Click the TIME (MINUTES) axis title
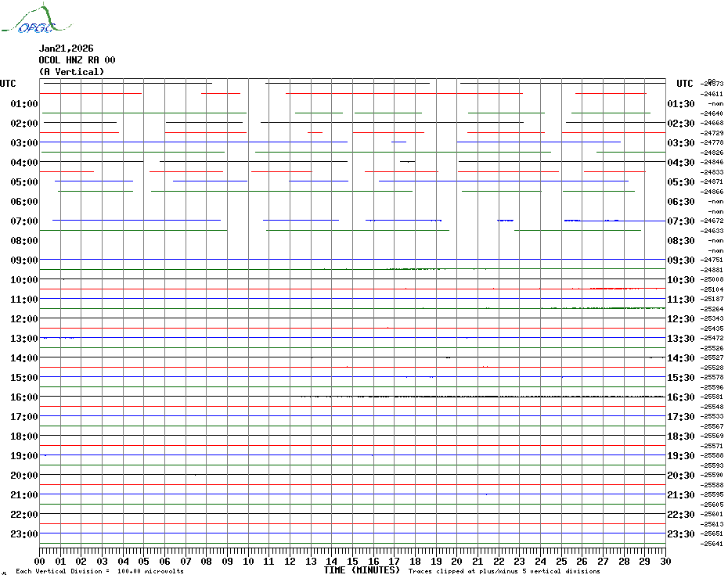 (362, 570)
